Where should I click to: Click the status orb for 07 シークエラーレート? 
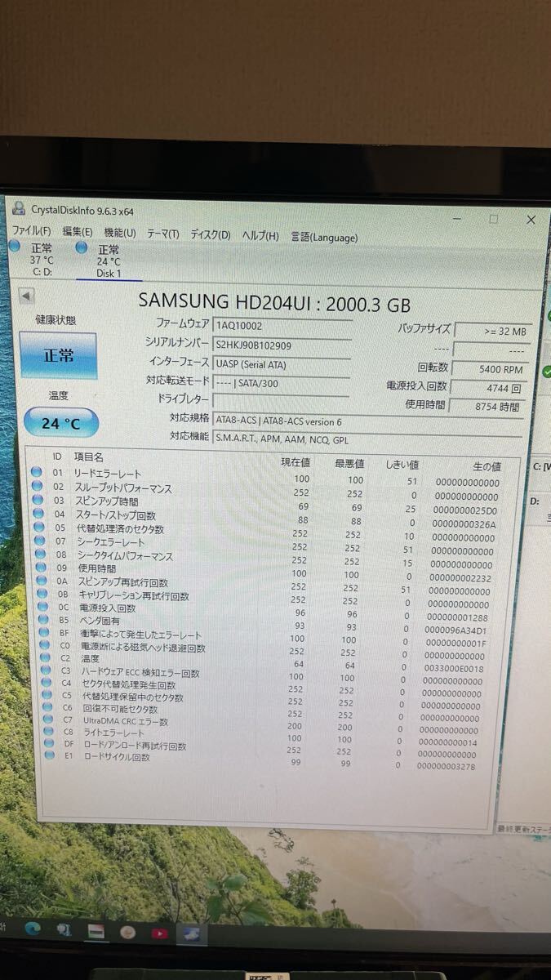coord(38,541)
